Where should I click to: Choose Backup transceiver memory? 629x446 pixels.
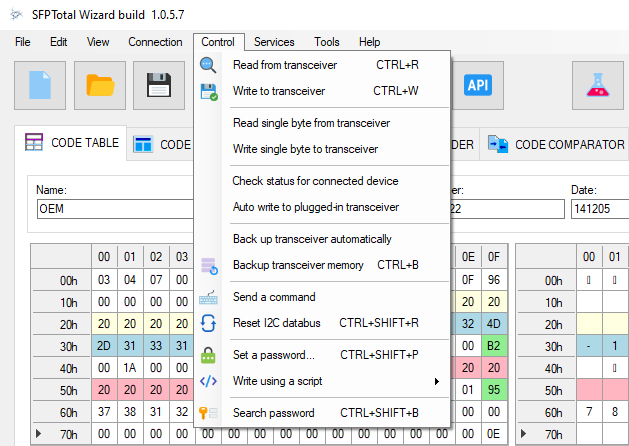pyautogui.click(x=322, y=265)
